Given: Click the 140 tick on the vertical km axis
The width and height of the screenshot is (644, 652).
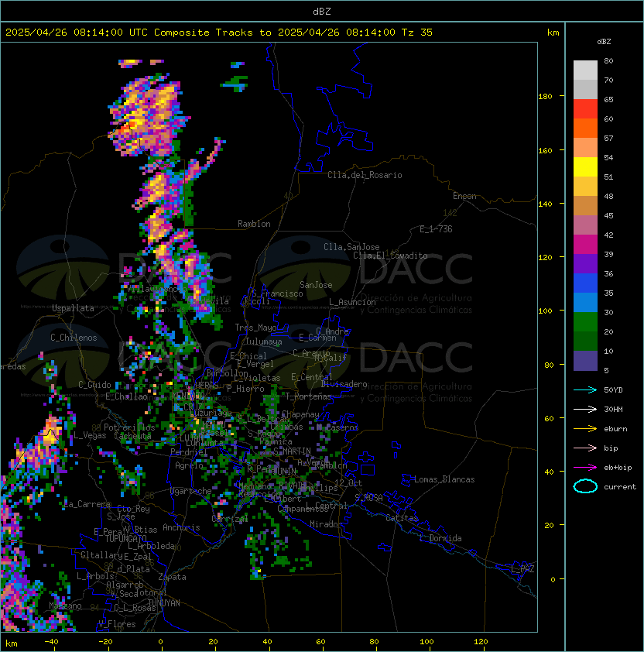Looking at the screenshot, I should click(545, 204).
